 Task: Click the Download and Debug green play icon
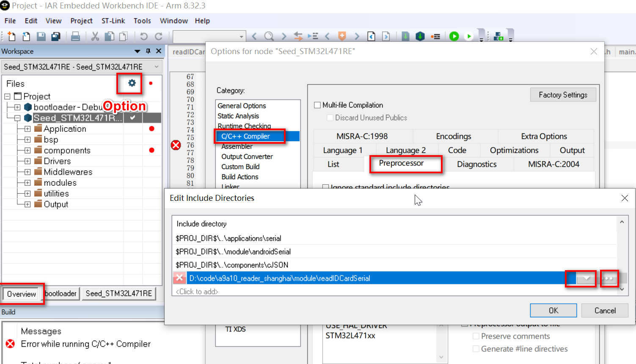click(454, 36)
